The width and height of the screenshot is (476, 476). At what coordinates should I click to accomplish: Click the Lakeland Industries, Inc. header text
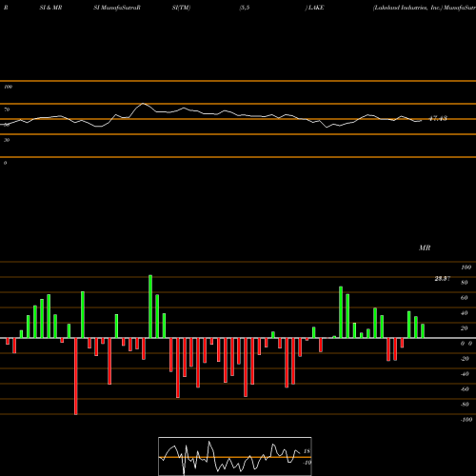[x=407, y=8]
